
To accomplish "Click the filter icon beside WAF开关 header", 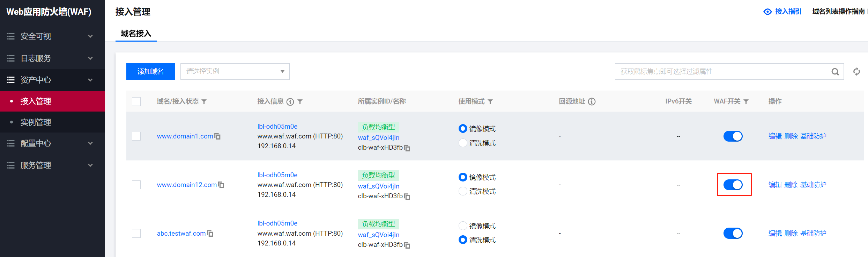I will click(x=746, y=102).
